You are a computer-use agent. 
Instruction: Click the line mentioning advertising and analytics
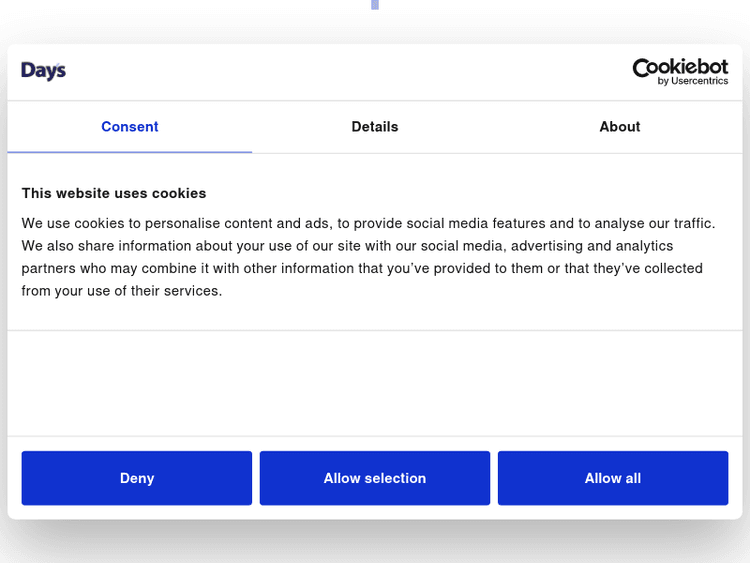347,246
